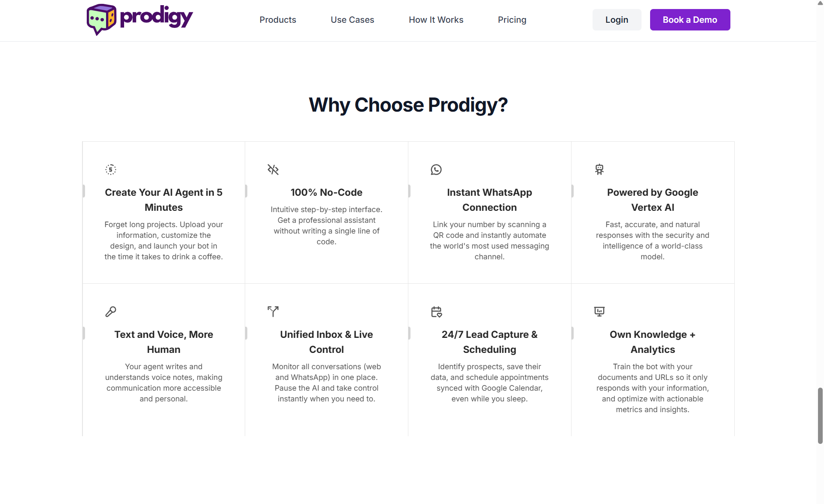Image resolution: width=824 pixels, height=504 pixels.
Task: Click the 5-minute timer icon above Create Your AI Agent
Action: point(110,169)
